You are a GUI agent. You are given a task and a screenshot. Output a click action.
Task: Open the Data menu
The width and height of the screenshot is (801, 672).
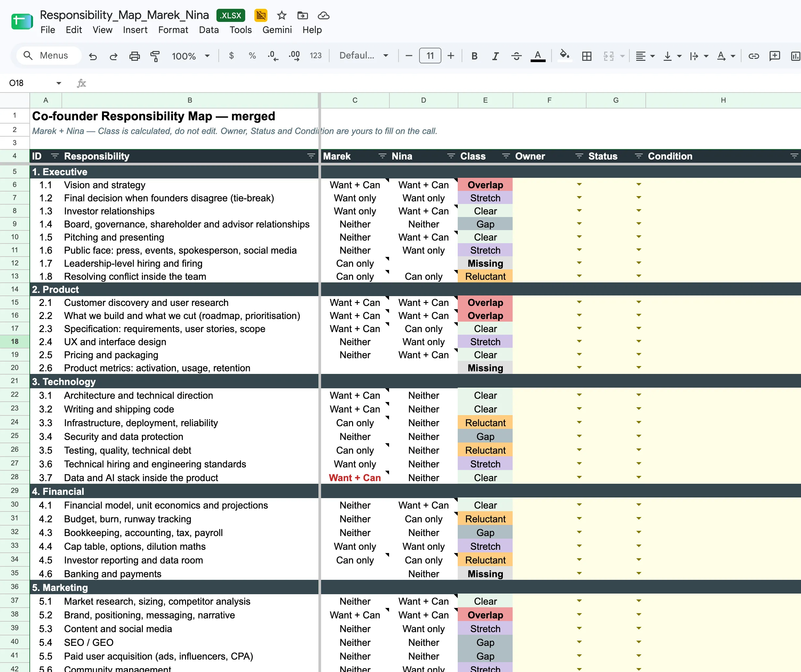209,30
